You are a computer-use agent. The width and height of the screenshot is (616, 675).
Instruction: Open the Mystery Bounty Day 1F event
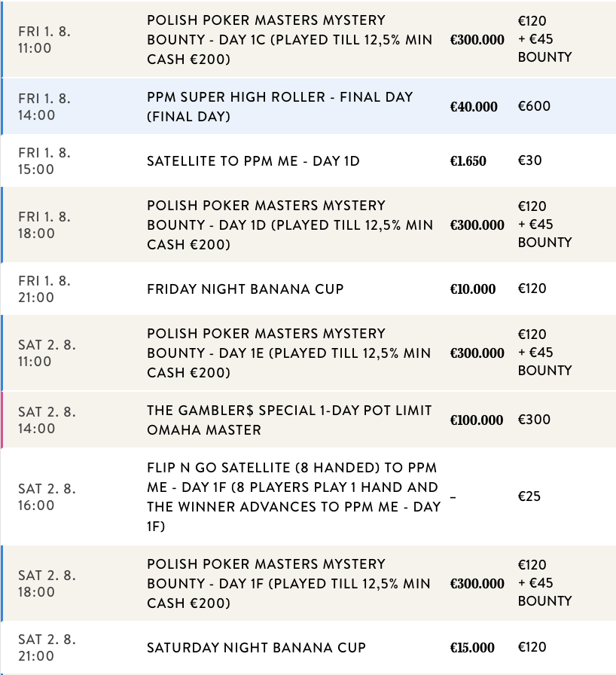click(x=289, y=583)
